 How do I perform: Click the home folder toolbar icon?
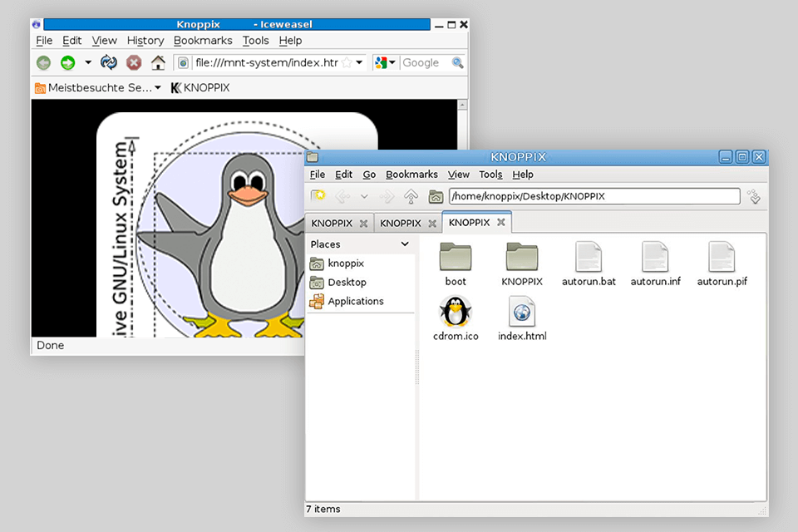click(436, 196)
